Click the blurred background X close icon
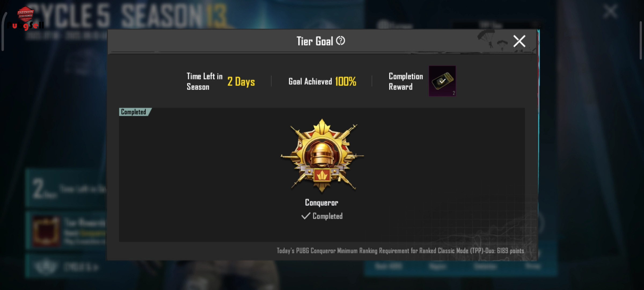The height and width of the screenshot is (290, 644). click(610, 12)
